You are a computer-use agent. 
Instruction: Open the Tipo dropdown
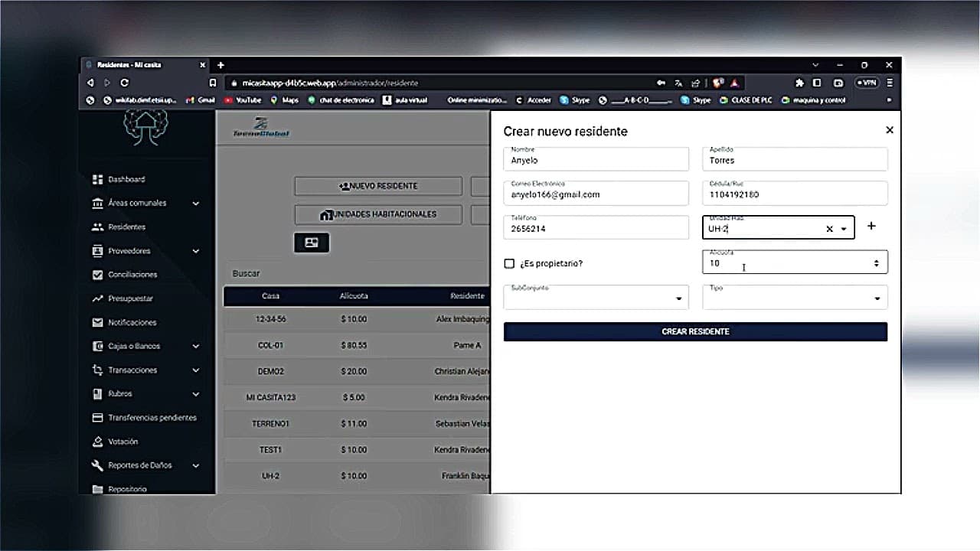[795, 297]
